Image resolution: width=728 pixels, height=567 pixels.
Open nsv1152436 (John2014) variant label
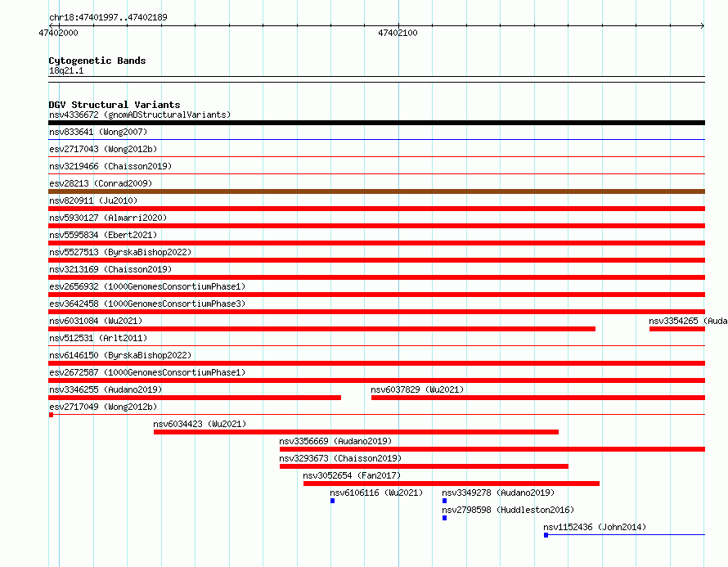click(x=595, y=527)
